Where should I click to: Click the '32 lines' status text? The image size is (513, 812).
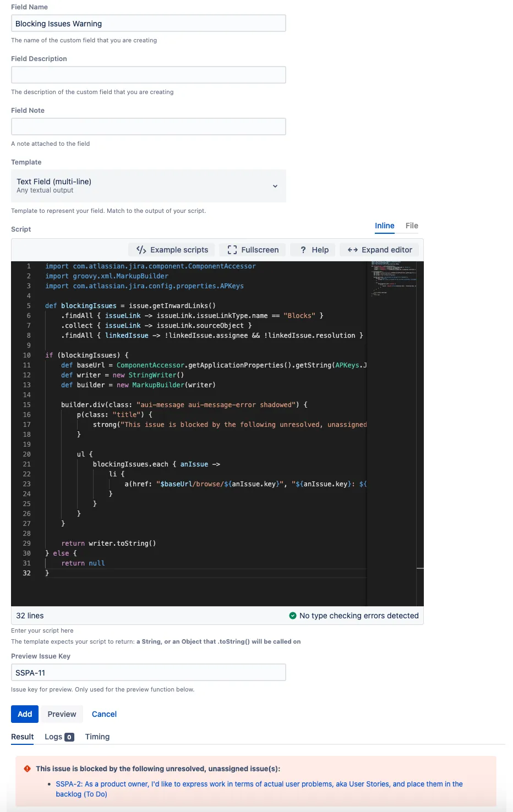pos(30,616)
